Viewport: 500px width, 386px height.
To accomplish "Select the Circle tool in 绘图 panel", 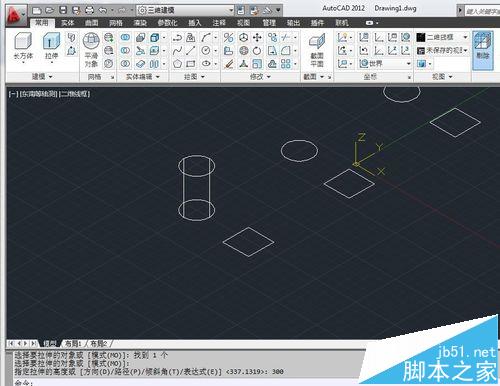I will pos(206,51).
